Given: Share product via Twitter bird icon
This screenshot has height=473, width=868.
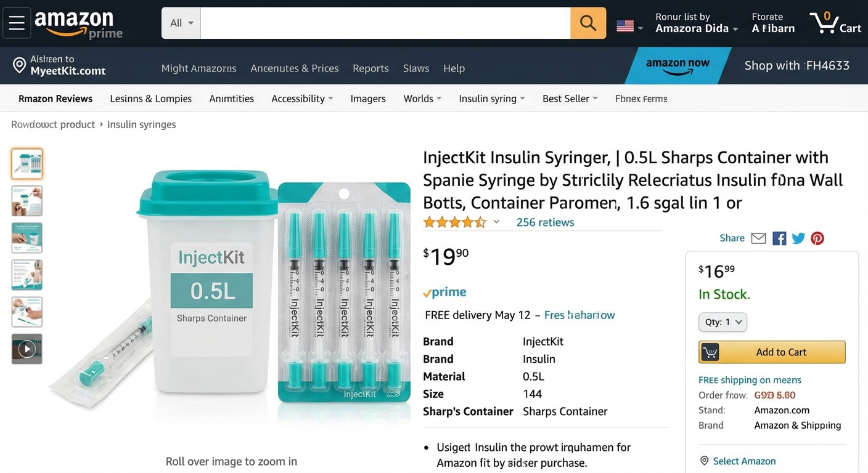Looking at the screenshot, I should (x=798, y=238).
